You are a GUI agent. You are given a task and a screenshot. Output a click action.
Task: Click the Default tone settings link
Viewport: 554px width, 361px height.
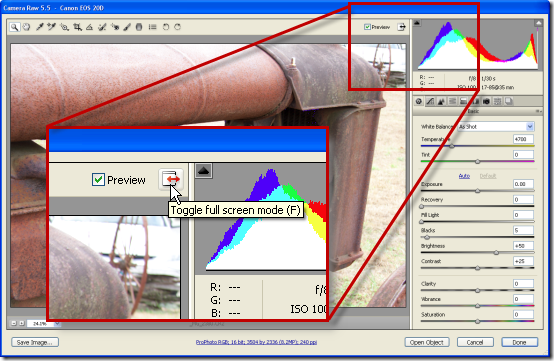pos(488,176)
